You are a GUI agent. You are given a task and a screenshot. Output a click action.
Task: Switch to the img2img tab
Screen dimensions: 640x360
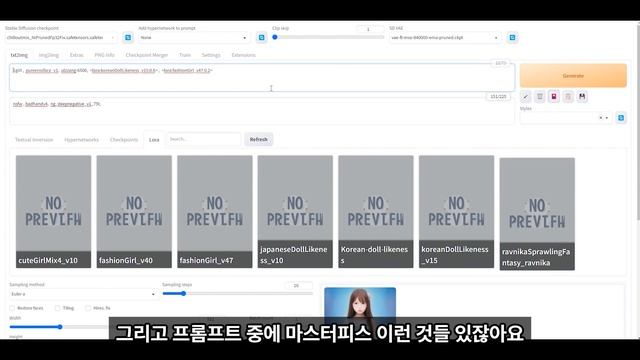pos(49,55)
